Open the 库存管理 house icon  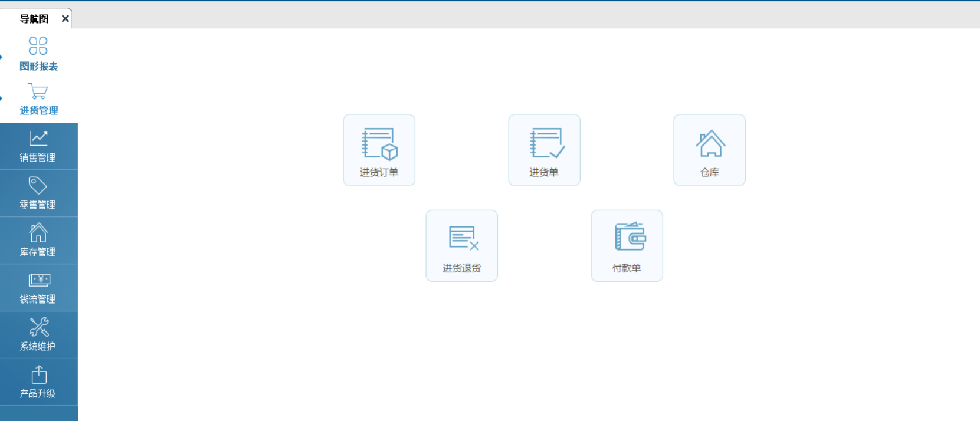coord(38,232)
